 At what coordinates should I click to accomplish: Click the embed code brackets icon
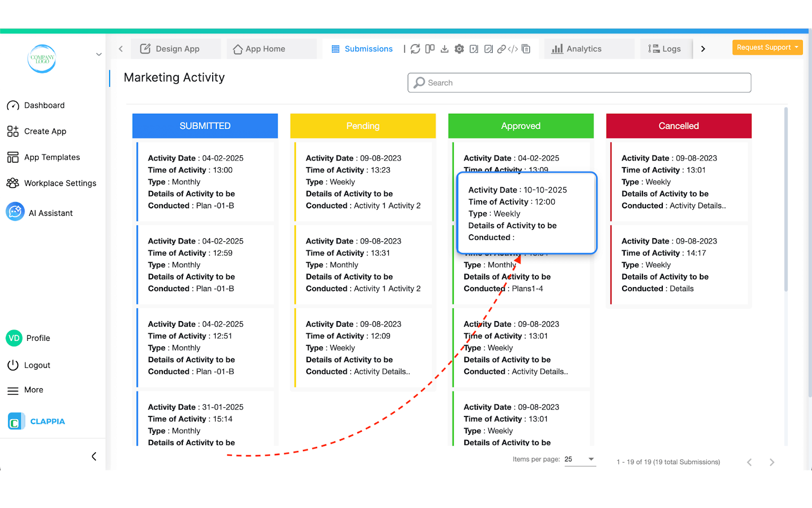[x=513, y=49]
